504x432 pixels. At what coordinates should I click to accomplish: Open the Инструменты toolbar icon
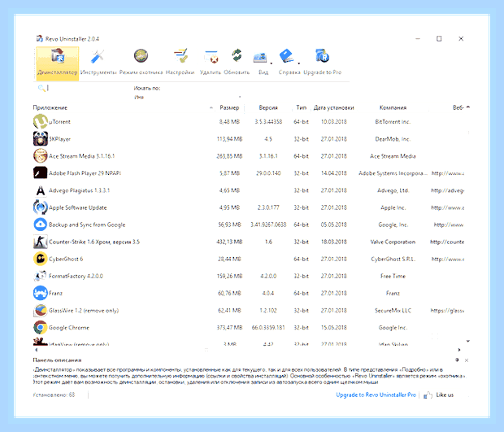coord(98,63)
